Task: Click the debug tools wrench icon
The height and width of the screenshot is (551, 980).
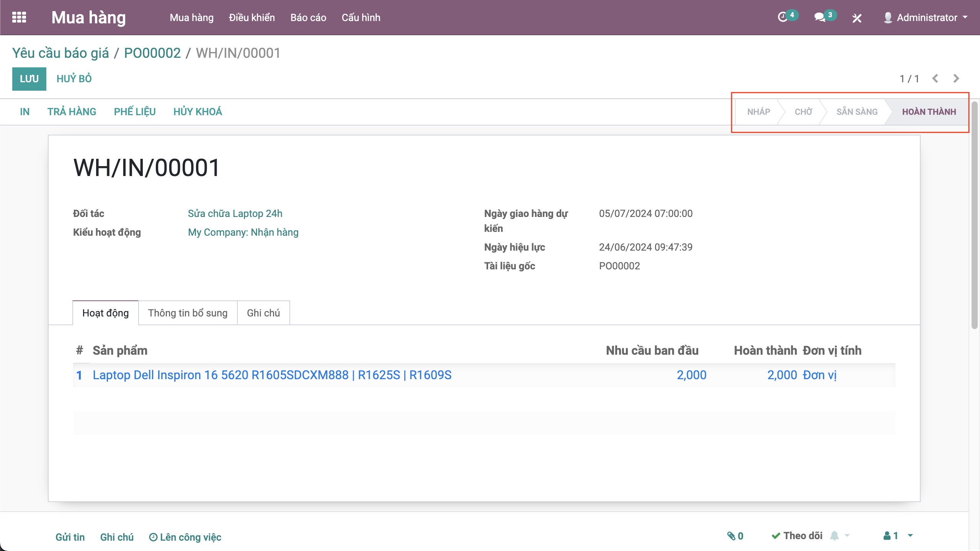Action: [x=857, y=18]
